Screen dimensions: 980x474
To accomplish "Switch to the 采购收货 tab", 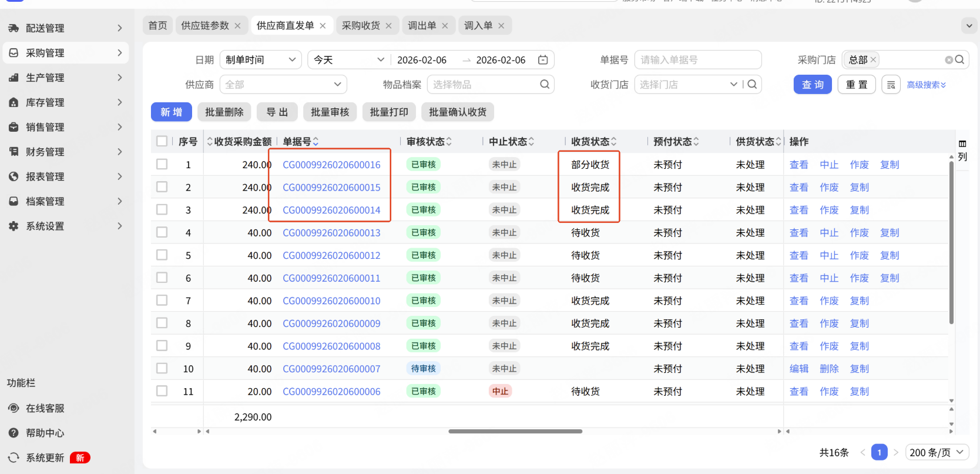I will pyautogui.click(x=361, y=26).
